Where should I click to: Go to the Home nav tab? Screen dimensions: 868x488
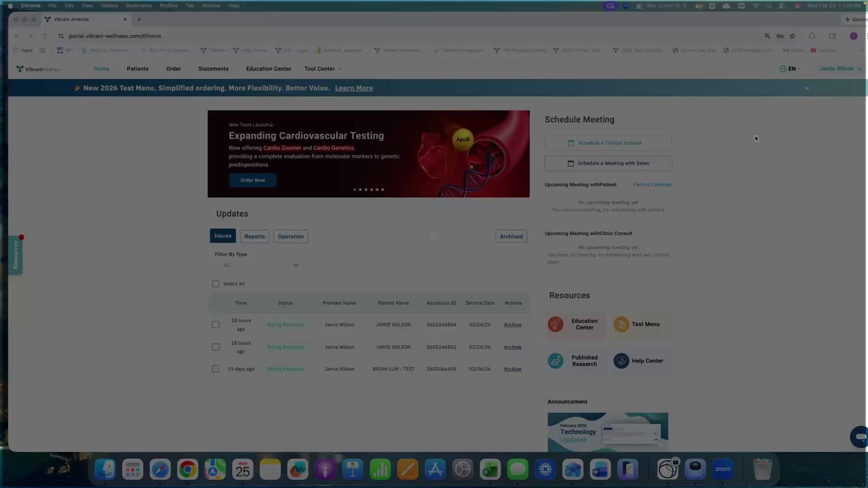(x=101, y=68)
